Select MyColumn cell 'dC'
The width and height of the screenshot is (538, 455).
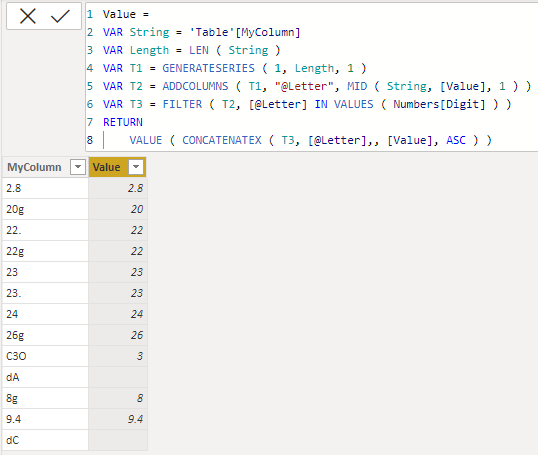click(45, 440)
